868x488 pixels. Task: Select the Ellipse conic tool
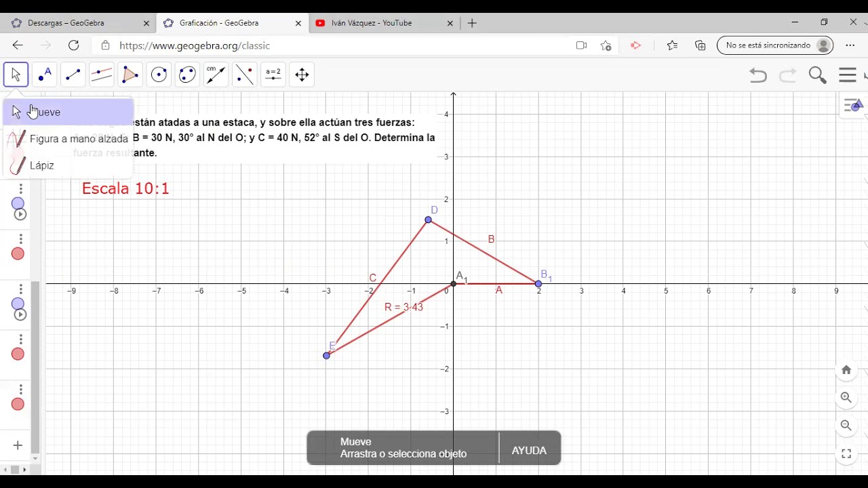coord(188,75)
